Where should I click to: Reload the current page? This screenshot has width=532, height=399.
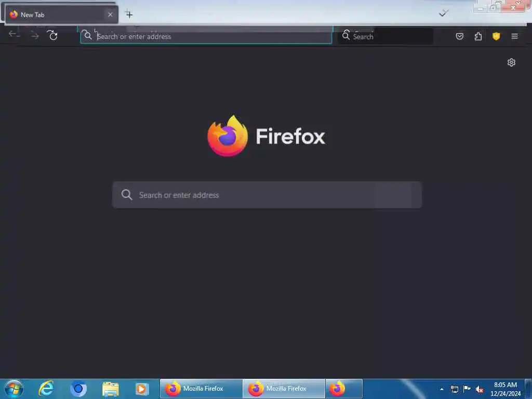coord(53,35)
